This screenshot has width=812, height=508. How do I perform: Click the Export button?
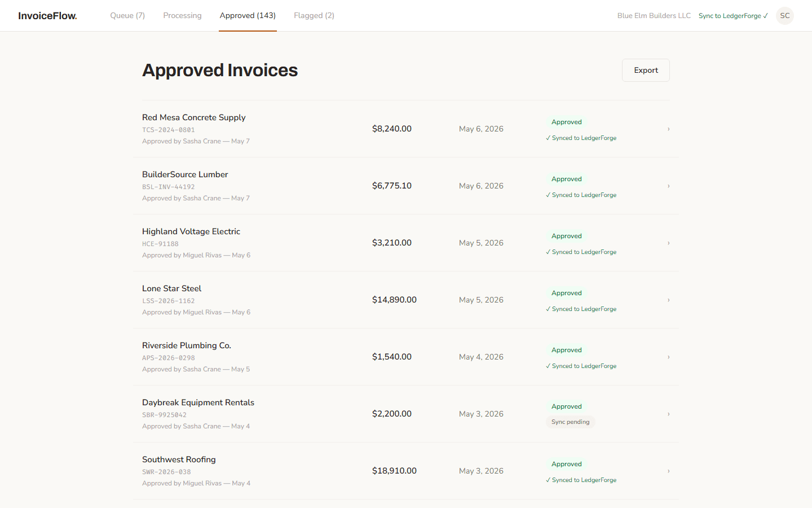[x=646, y=71]
